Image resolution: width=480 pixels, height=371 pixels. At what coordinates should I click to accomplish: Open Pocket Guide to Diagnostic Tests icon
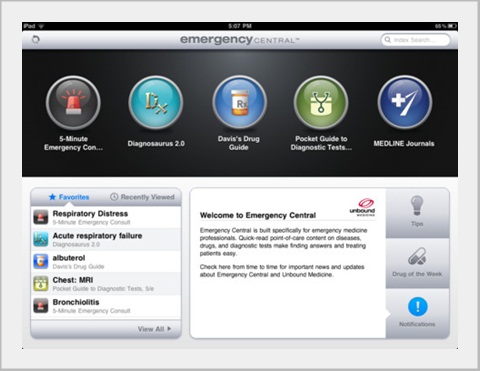click(x=321, y=102)
